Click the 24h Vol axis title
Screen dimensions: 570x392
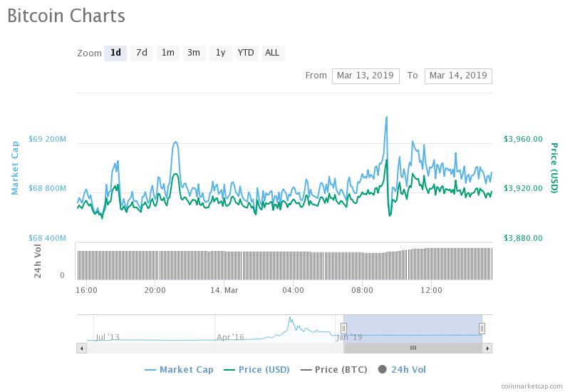38,261
